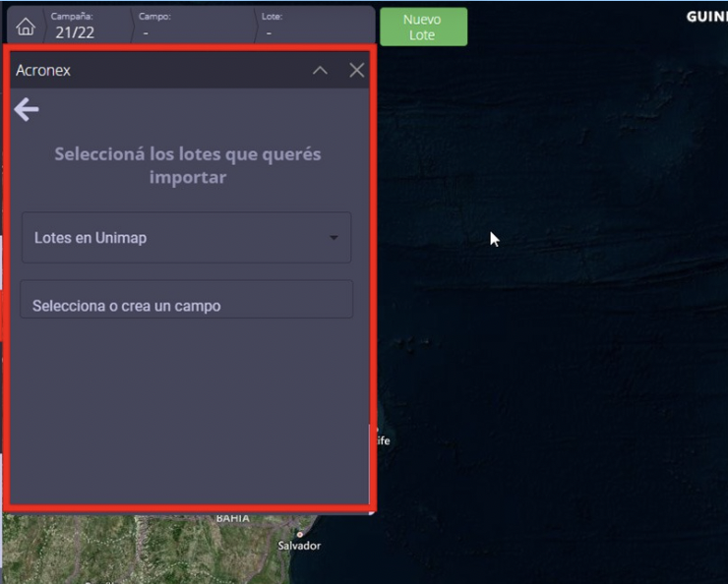This screenshot has width=728, height=584.
Task: Click the green Nuevo Lote button
Action: pos(423,27)
